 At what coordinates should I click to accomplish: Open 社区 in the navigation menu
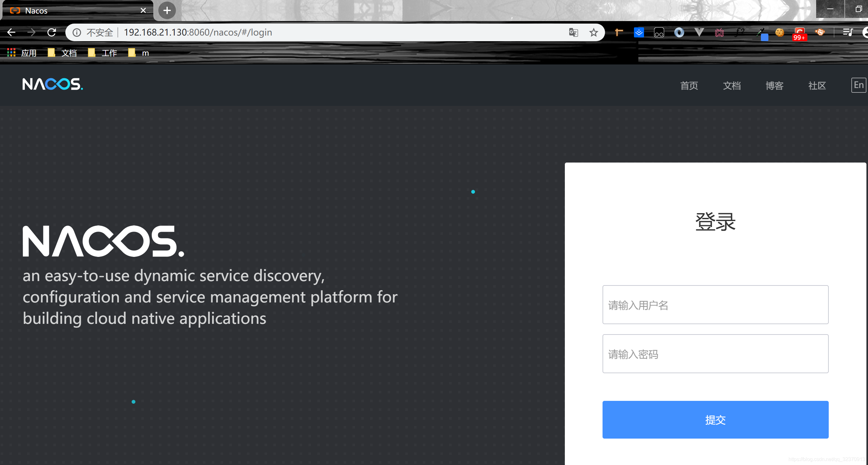click(817, 85)
